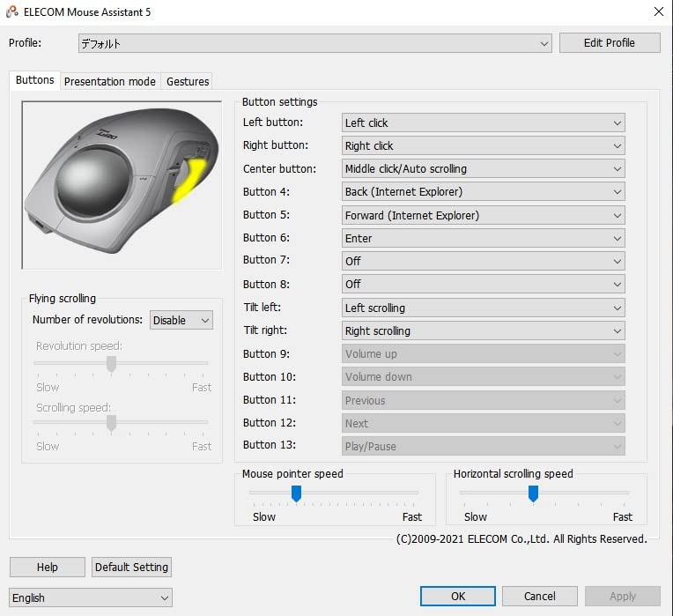This screenshot has height=616, width=673.
Task: Click the Number of revolutions label
Action: point(87,319)
